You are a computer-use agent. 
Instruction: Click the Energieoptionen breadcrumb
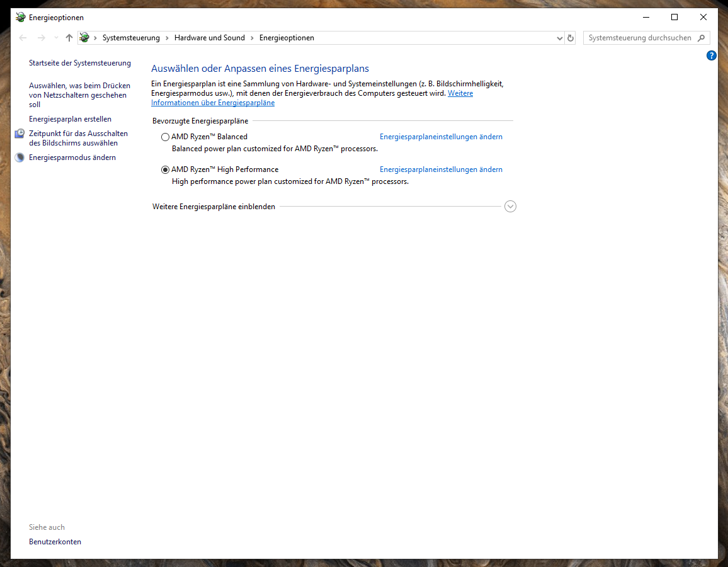pyautogui.click(x=287, y=38)
